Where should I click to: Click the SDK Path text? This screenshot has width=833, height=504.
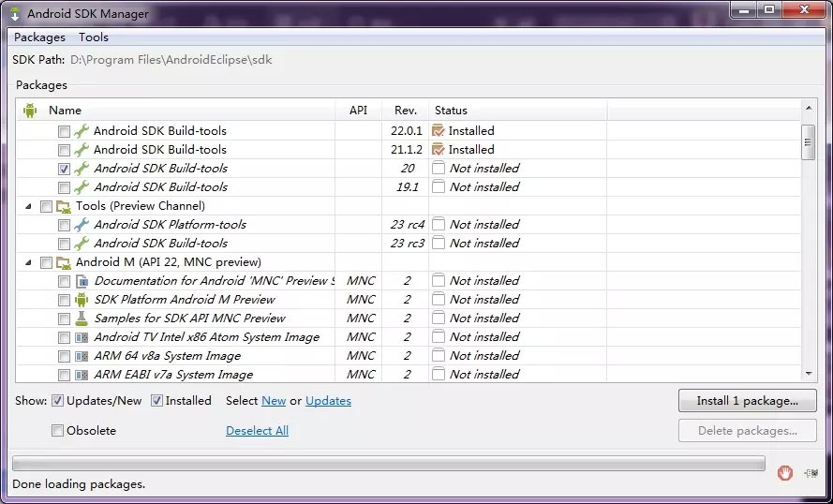click(171, 59)
